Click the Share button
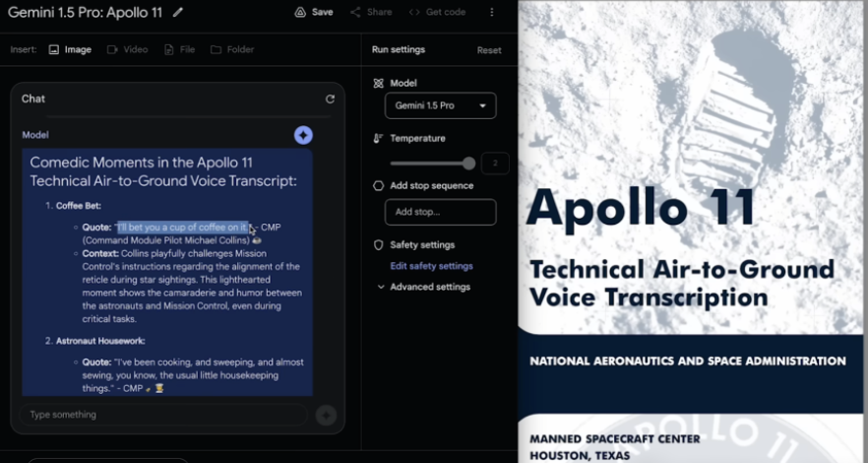The image size is (868, 463). [369, 12]
